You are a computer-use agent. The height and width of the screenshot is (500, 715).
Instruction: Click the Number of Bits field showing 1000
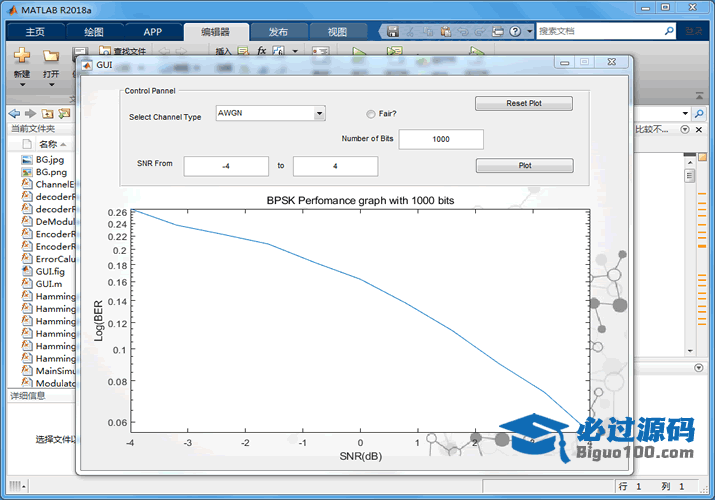tap(441, 139)
